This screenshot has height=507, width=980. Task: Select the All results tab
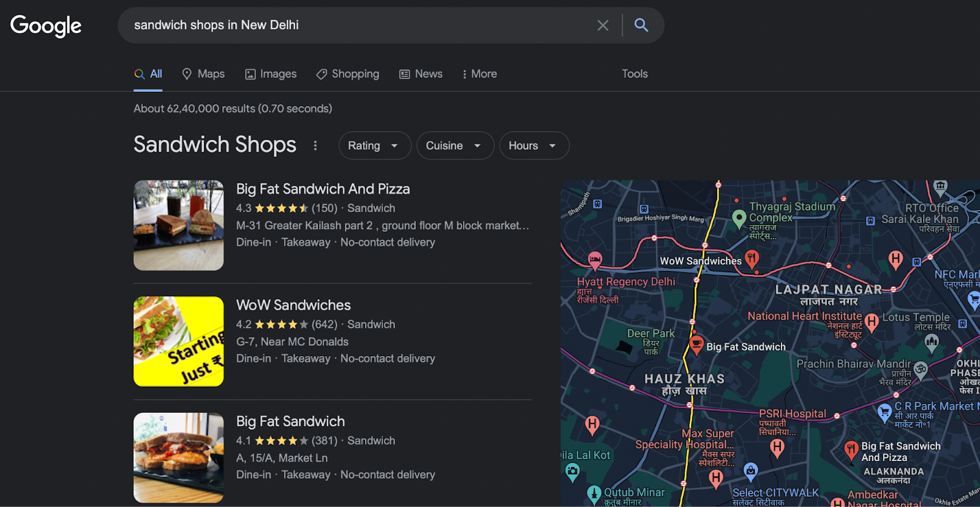tap(148, 74)
